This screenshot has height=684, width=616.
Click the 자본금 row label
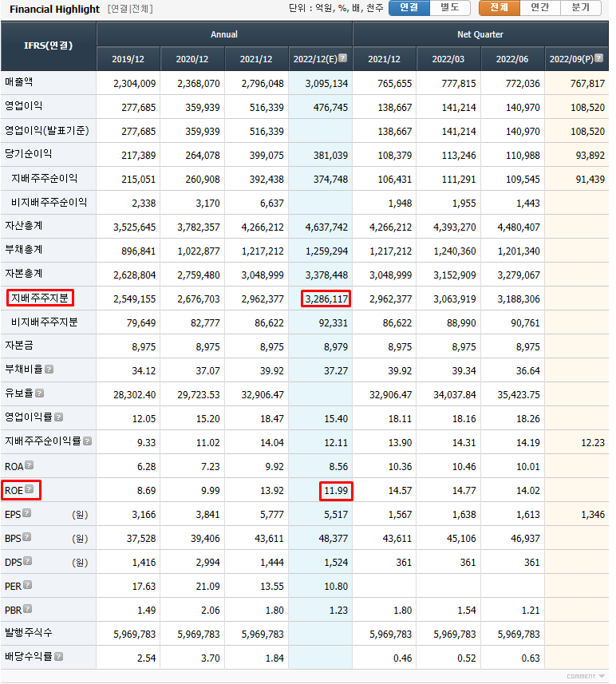[19, 346]
